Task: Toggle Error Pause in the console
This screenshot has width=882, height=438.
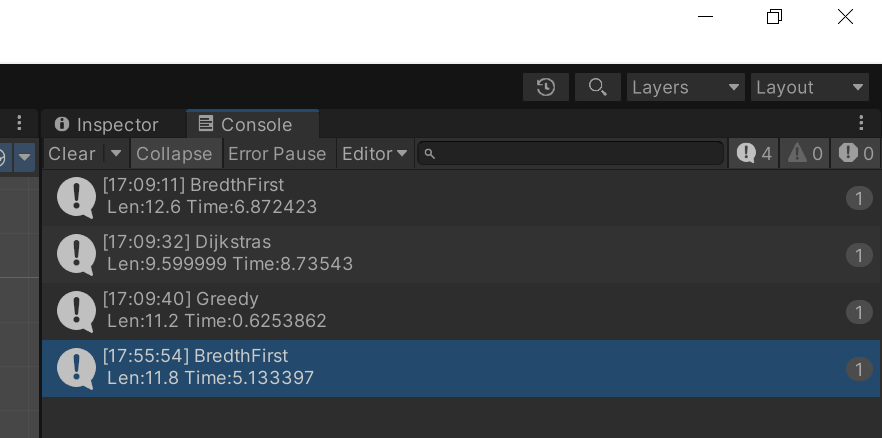Action: 277,153
